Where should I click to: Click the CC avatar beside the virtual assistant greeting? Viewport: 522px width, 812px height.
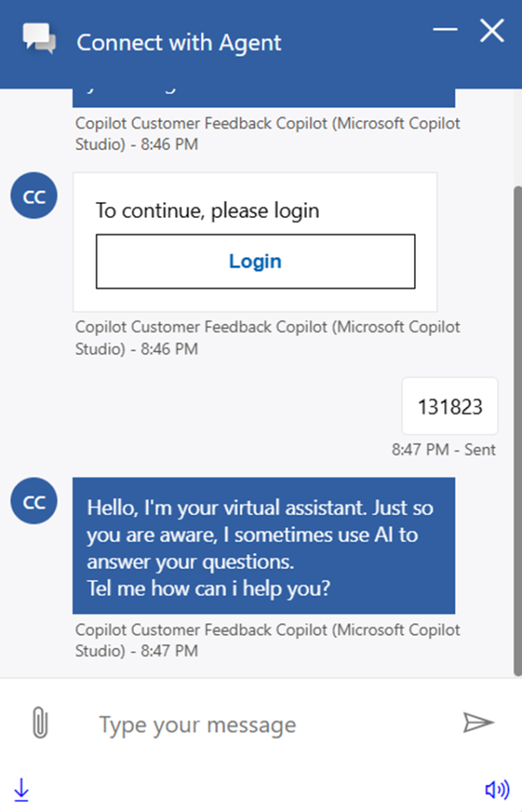[x=33, y=502]
